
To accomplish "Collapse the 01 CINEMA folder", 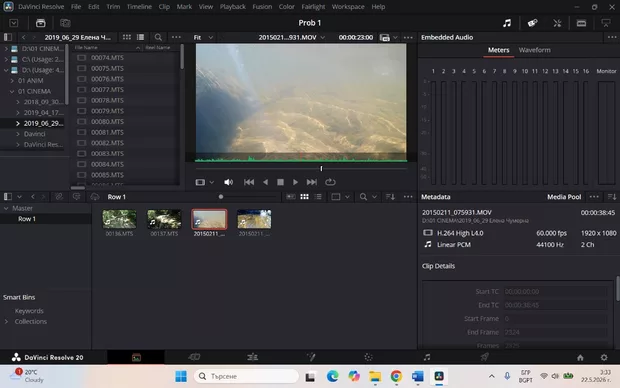I will 12,91.
